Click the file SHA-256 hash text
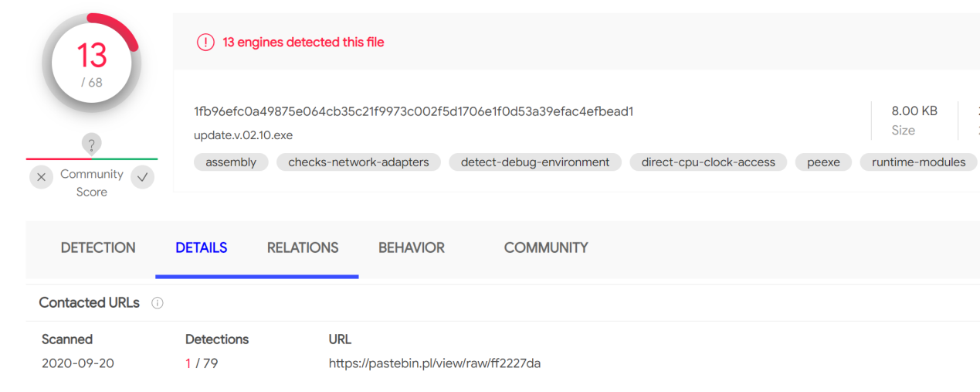 tap(414, 111)
